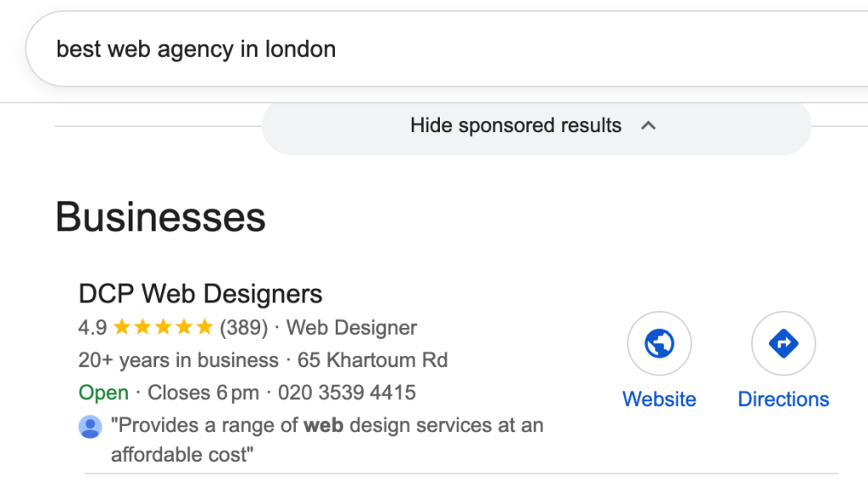This screenshot has height=483, width=868.
Task: Click the search box with query text
Action: pos(424,49)
